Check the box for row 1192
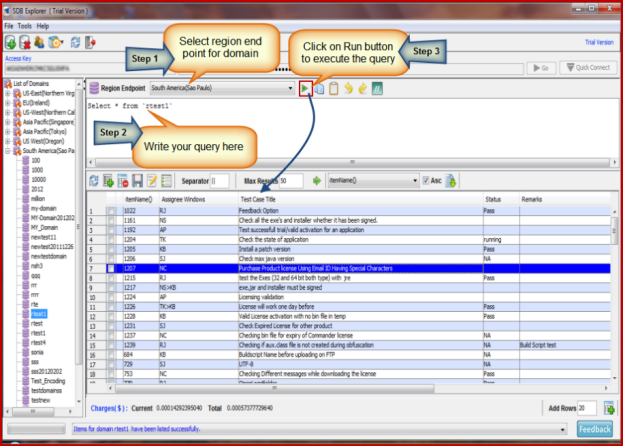 111,230
